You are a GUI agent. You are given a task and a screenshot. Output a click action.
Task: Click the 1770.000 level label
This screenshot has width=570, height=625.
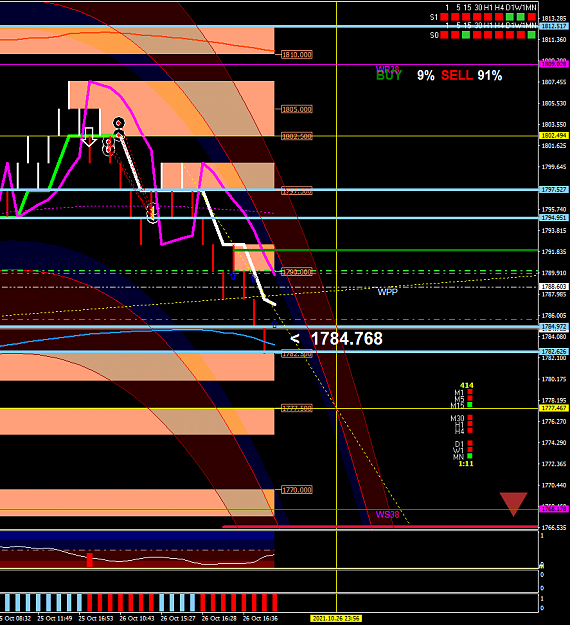point(297,490)
